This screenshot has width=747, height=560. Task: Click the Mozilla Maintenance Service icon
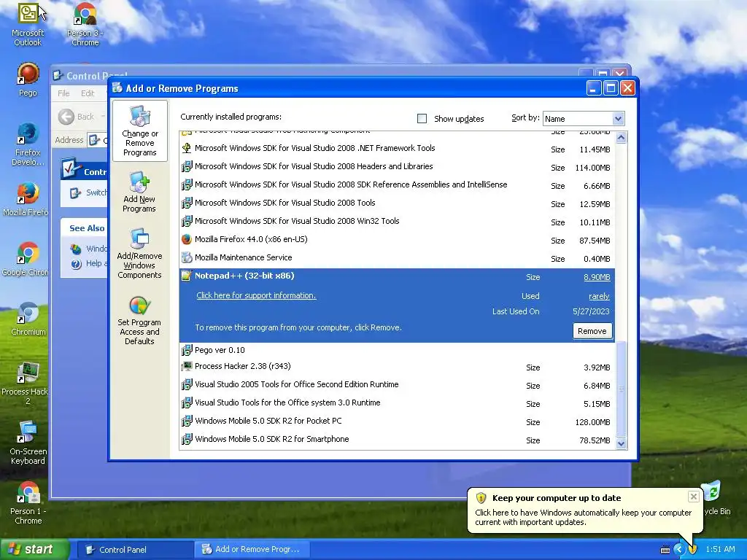pyautogui.click(x=187, y=257)
